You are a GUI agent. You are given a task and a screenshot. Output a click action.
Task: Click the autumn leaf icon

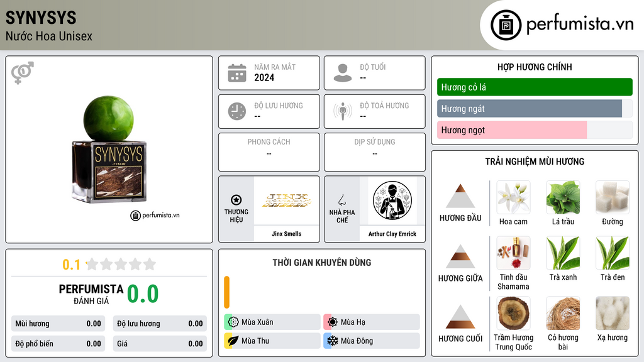233,341
